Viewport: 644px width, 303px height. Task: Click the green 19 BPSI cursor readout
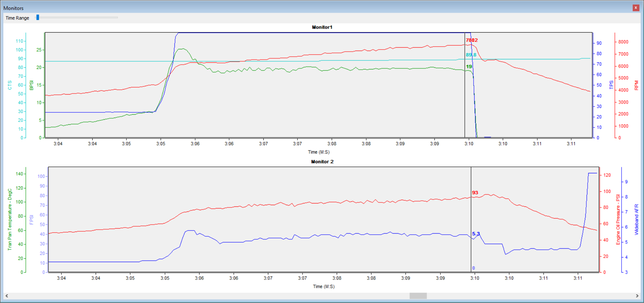pos(469,67)
